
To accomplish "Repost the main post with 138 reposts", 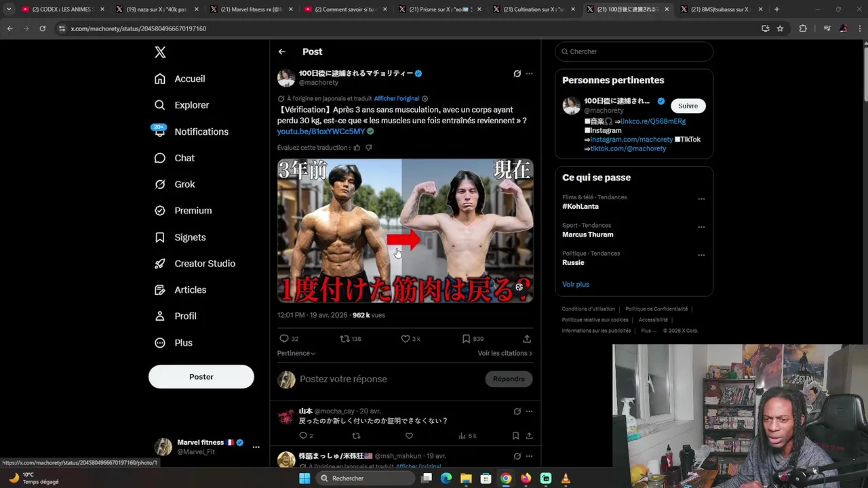I will point(350,339).
